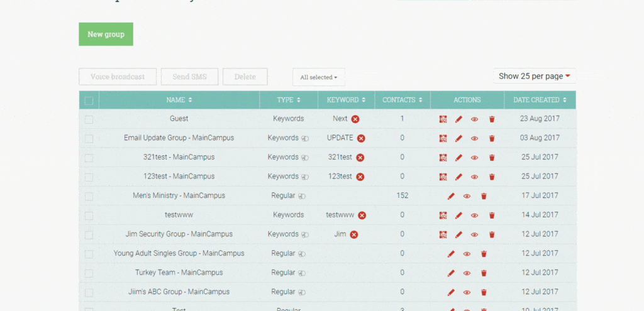Remove the UPDATE keyword
The height and width of the screenshot is (311, 644).
pyautogui.click(x=361, y=138)
